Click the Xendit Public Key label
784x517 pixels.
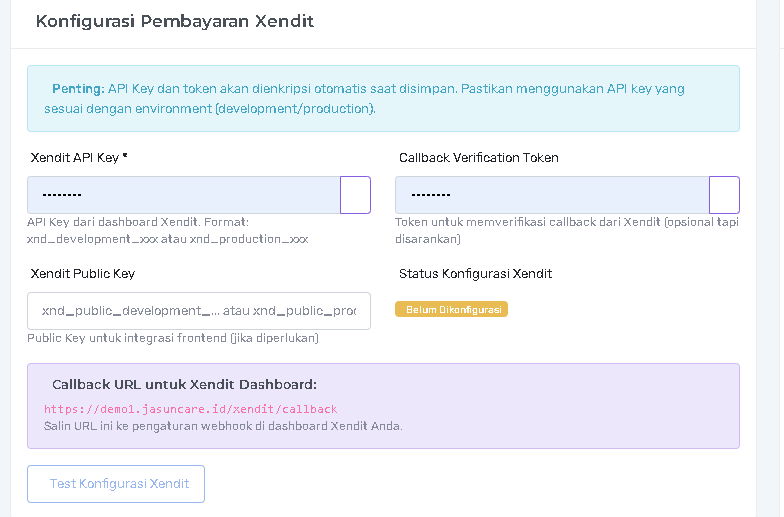83,274
